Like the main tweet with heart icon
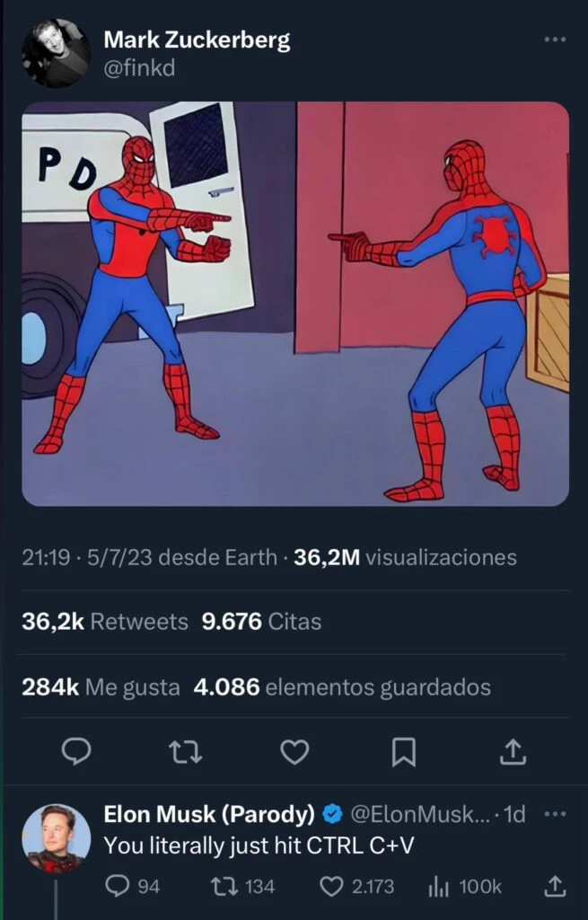The height and width of the screenshot is (920, 588). point(294,752)
